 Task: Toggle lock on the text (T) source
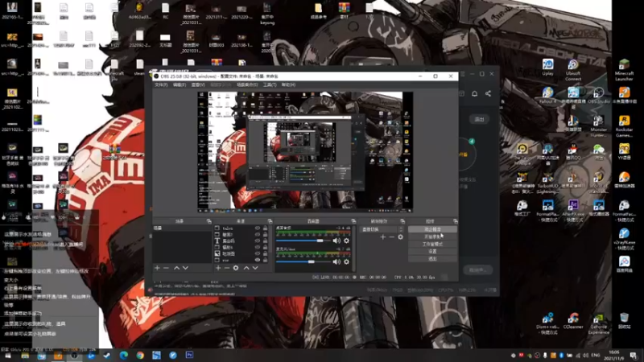(265, 241)
